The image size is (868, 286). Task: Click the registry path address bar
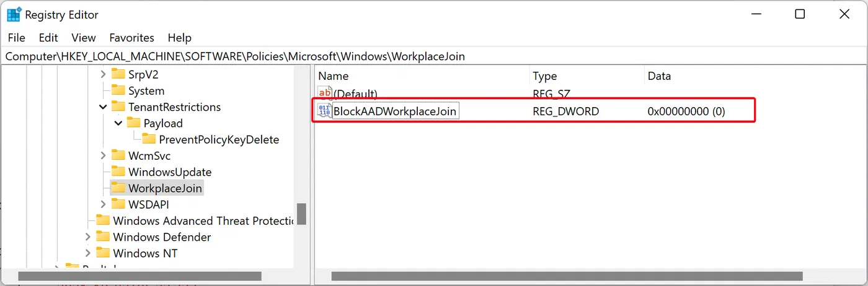click(434, 56)
